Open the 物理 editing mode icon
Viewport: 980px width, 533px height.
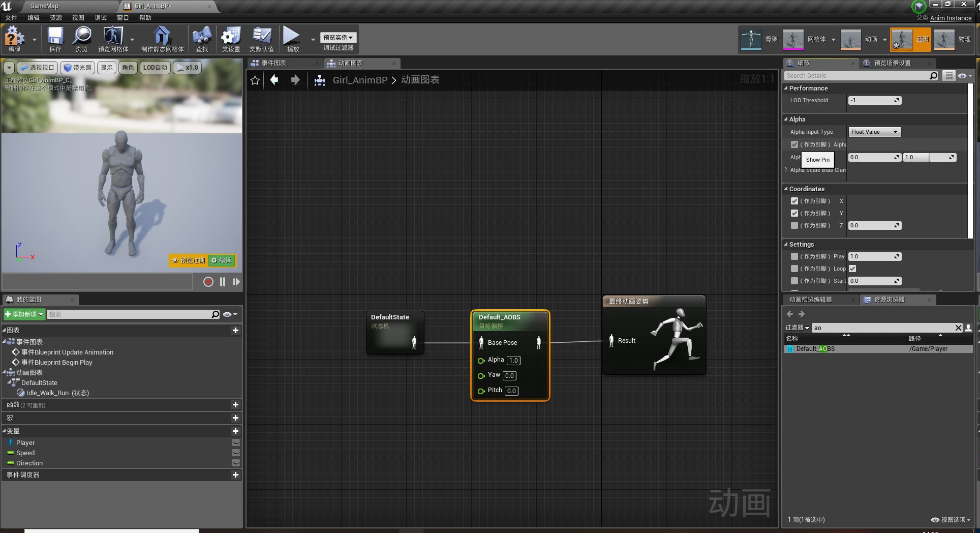944,39
